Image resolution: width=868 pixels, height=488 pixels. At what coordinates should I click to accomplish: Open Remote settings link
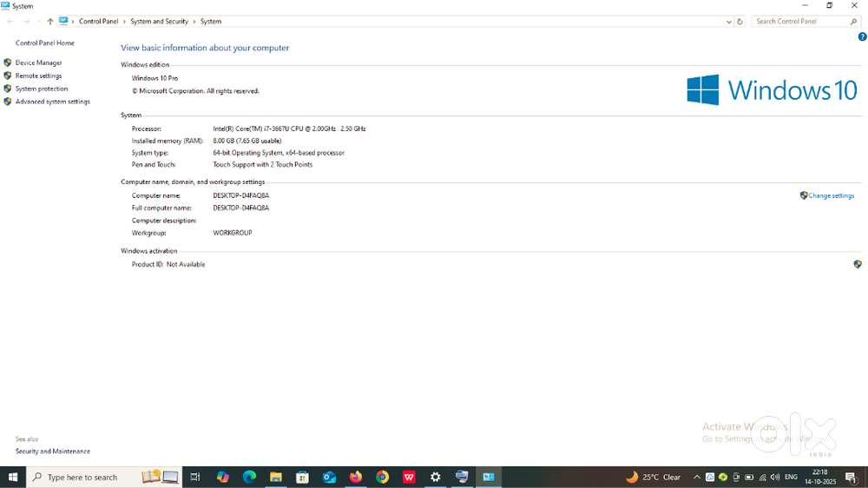38,76
